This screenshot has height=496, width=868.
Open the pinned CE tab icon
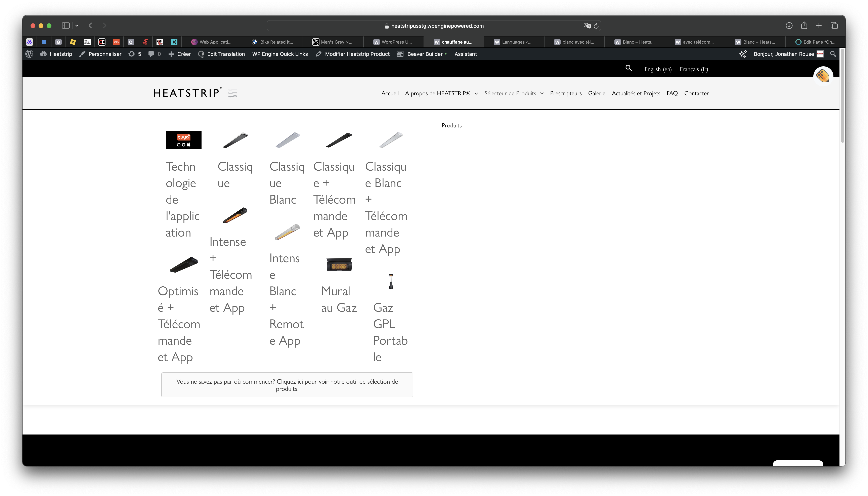pyautogui.click(x=102, y=42)
